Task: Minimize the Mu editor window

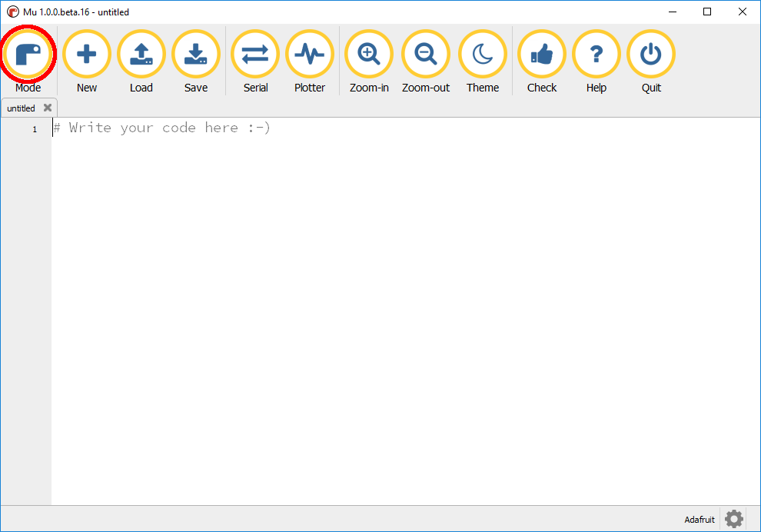Action: pyautogui.click(x=672, y=12)
